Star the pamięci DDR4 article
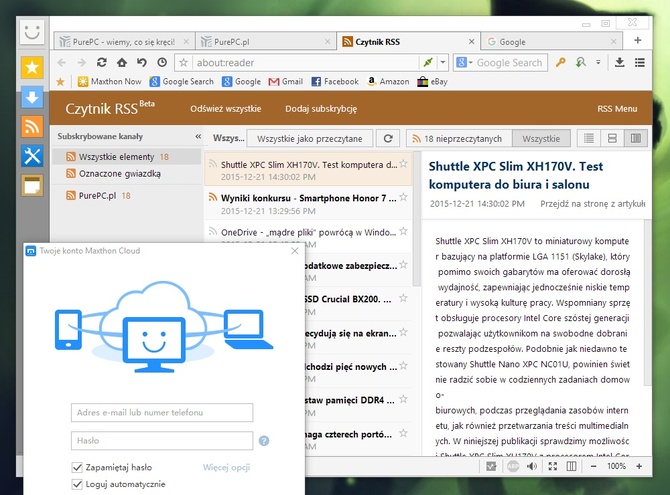The image size is (670, 495). [x=403, y=399]
